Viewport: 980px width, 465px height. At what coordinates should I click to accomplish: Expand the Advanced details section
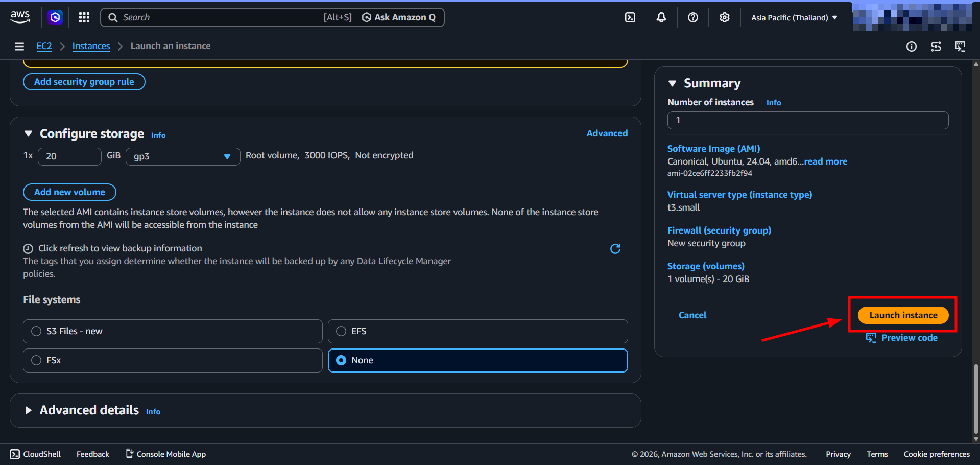28,410
